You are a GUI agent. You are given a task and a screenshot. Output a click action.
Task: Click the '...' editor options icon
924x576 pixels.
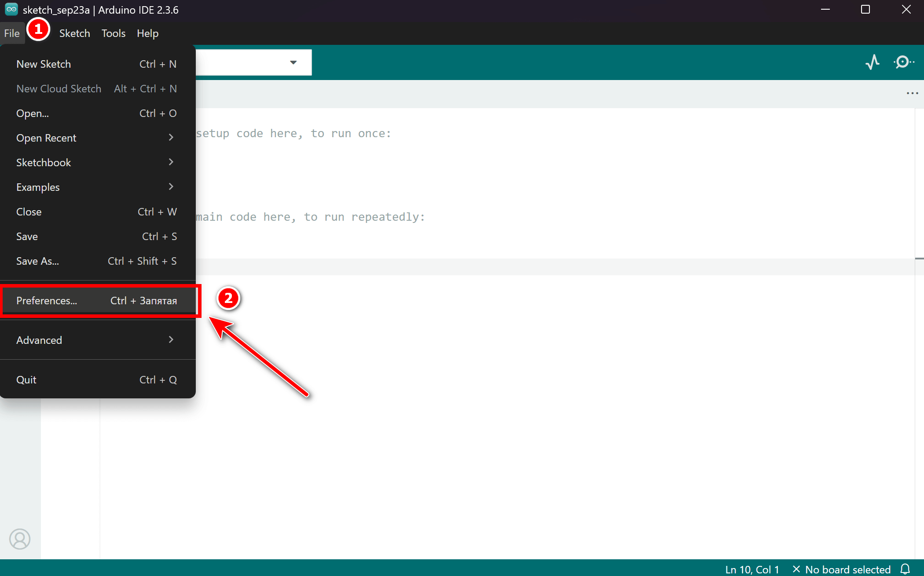tap(913, 93)
